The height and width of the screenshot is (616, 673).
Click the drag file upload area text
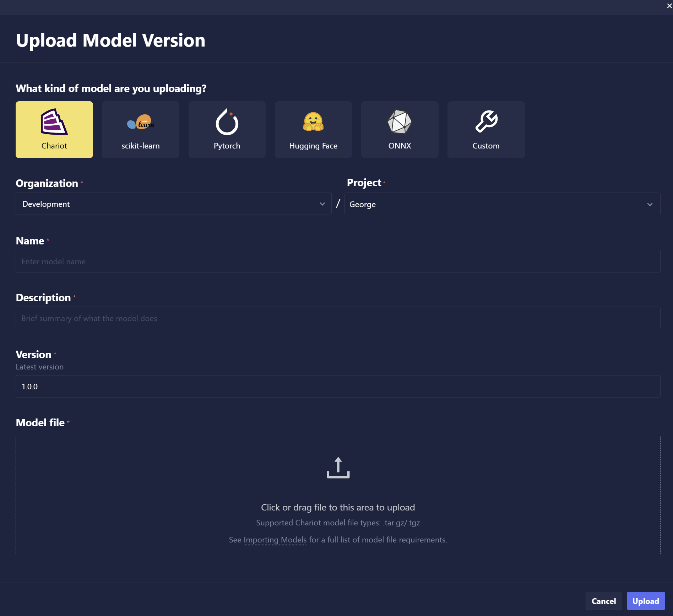pos(338,507)
